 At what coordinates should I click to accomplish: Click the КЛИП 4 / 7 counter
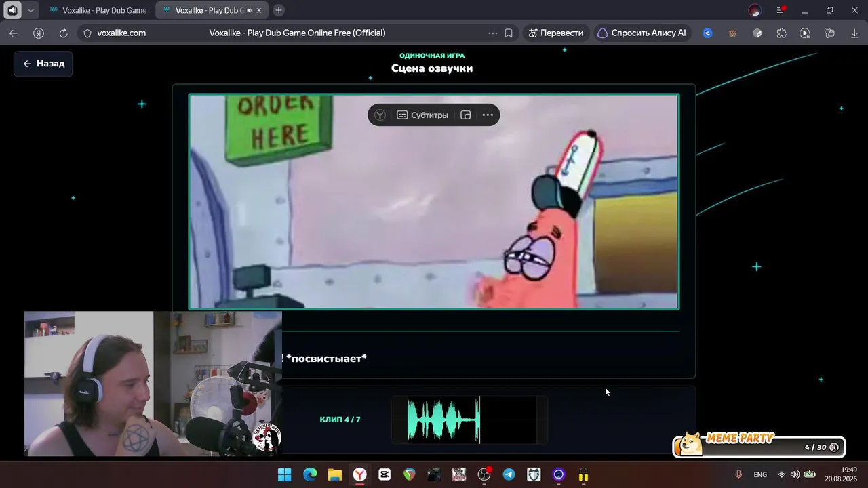pyautogui.click(x=340, y=420)
